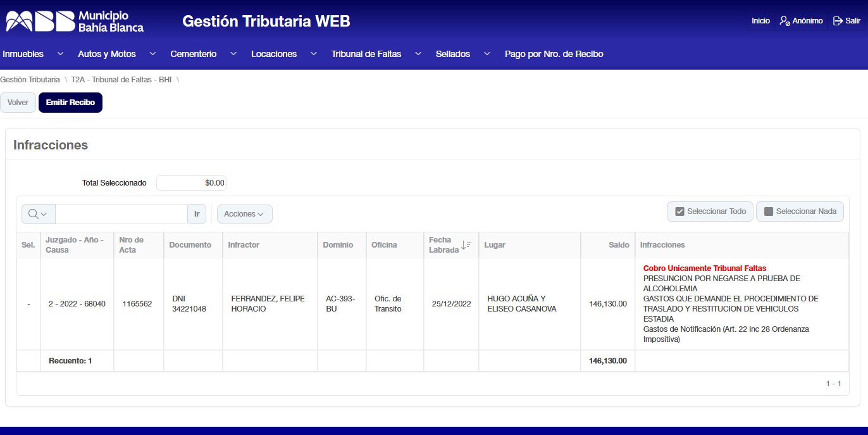Open the Locaciones menu
The width and height of the screenshot is (868, 435).
point(274,54)
